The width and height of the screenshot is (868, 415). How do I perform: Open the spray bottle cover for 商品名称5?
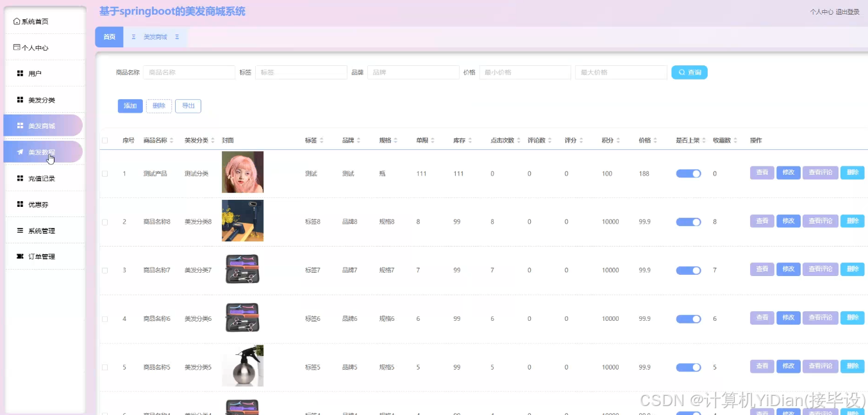pyautogui.click(x=242, y=366)
